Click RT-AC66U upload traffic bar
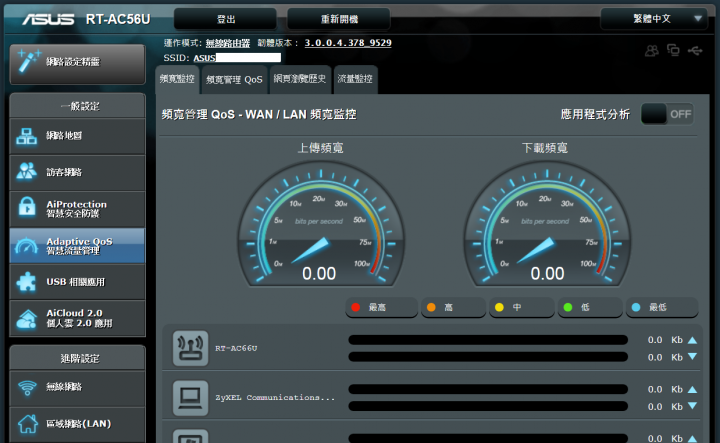This screenshot has height=443, width=720. (488, 340)
